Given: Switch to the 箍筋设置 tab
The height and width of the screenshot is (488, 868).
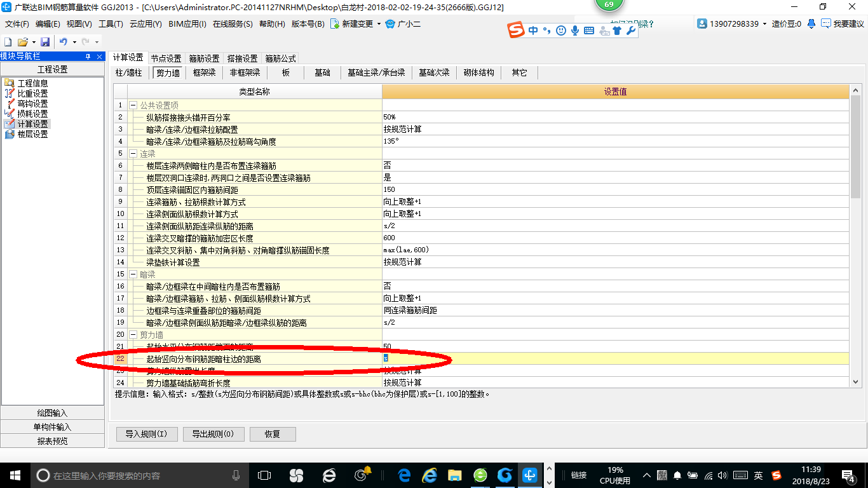Looking at the screenshot, I should click(204, 58).
